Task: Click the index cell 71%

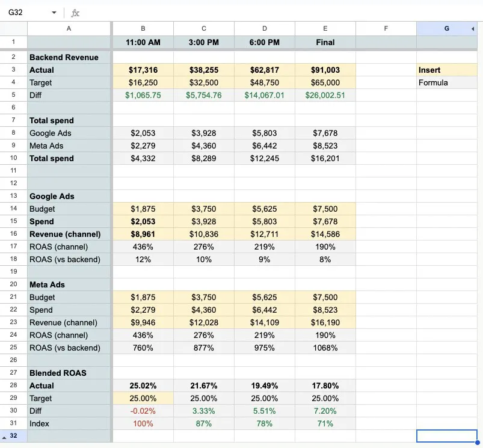Action: [x=325, y=423]
